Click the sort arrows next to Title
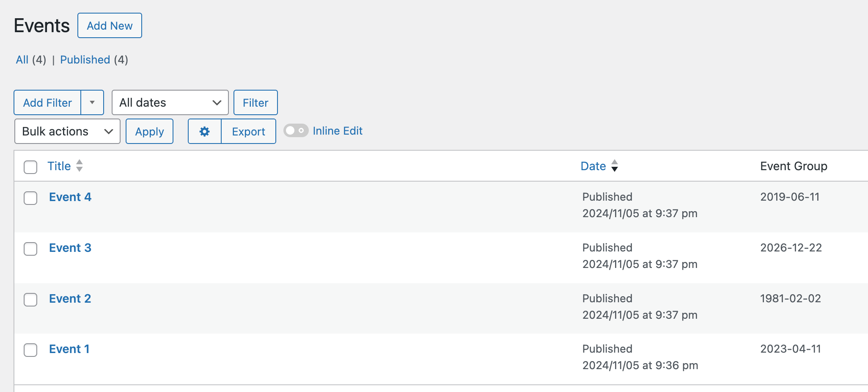The image size is (868, 392). tap(79, 166)
